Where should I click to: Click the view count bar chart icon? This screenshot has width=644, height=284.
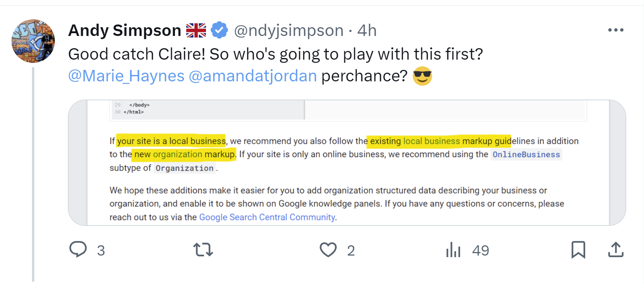tap(453, 250)
